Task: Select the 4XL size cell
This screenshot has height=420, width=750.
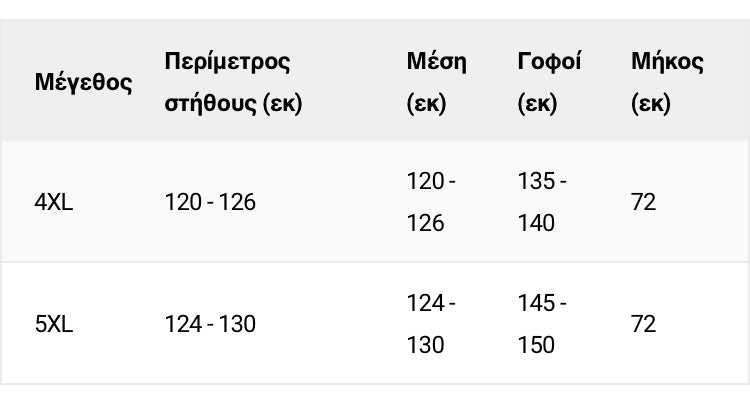Action: coord(54,202)
